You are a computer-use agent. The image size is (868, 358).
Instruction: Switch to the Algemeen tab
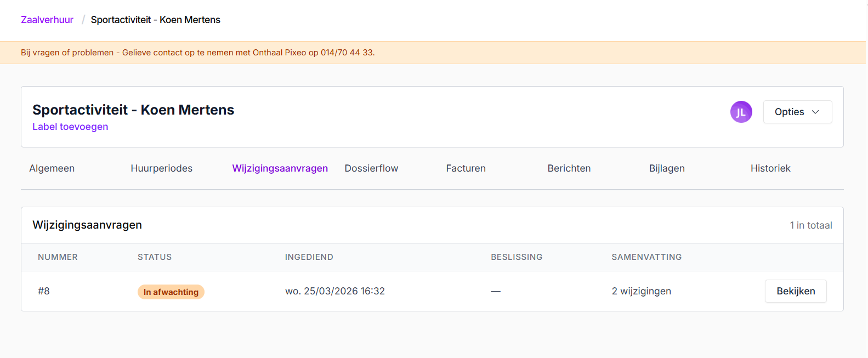(x=52, y=168)
